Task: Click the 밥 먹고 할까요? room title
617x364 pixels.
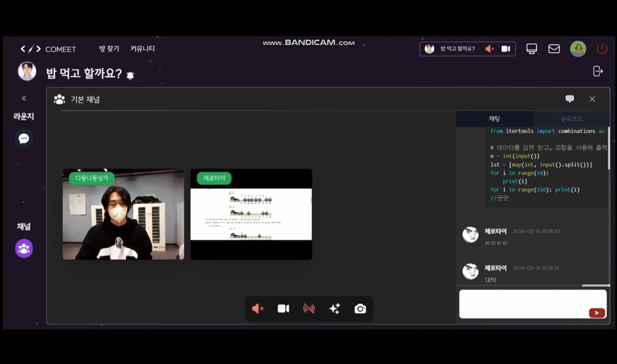Action: tap(84, 73)
